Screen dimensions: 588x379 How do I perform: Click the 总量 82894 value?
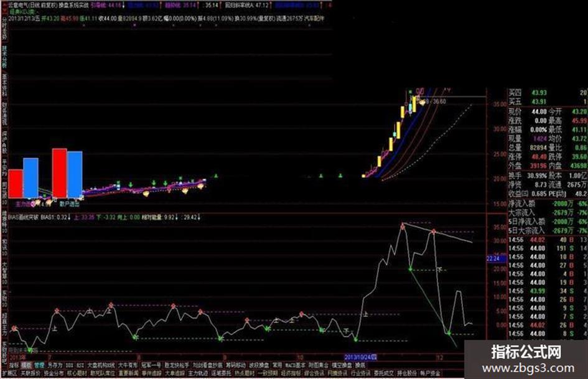click(538, 147)
